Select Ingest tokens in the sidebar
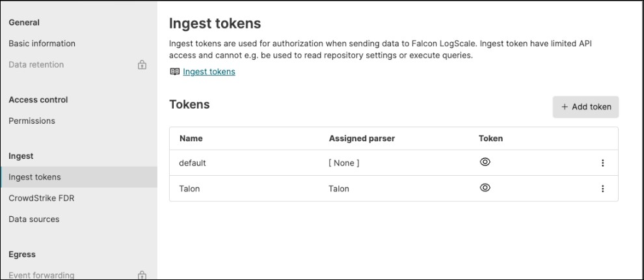 click(34, 177)
